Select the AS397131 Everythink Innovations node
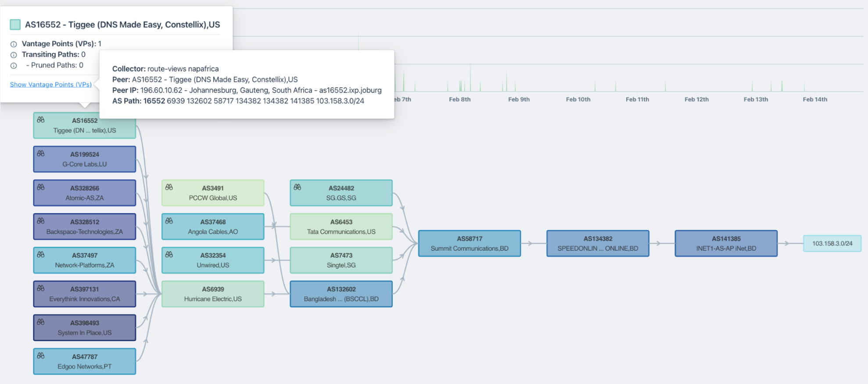This screenshot has height=384, width=868. pyautogui.click(x=85, y=294)
